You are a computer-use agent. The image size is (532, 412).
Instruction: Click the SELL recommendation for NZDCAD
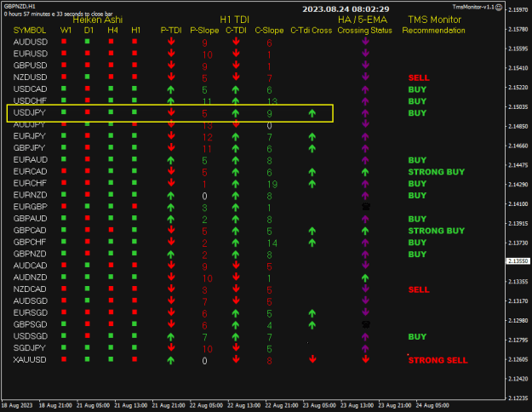tap(419, 289)
